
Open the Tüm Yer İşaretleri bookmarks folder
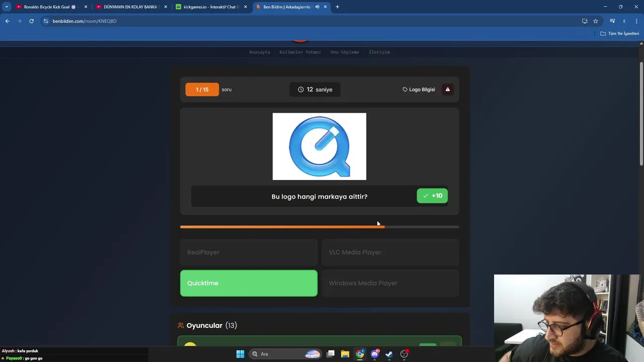[x=620, y=34]
